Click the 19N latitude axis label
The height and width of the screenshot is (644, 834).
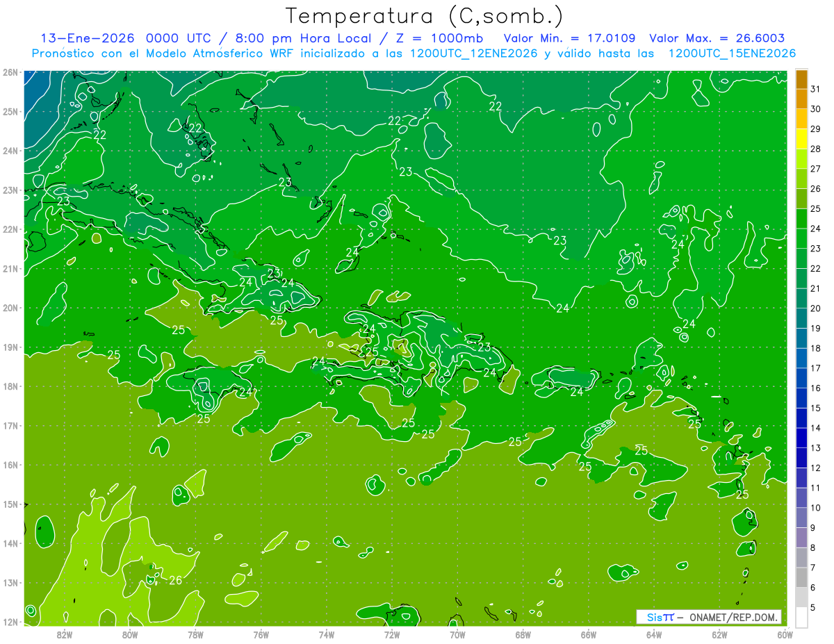(x=10, y=347)
